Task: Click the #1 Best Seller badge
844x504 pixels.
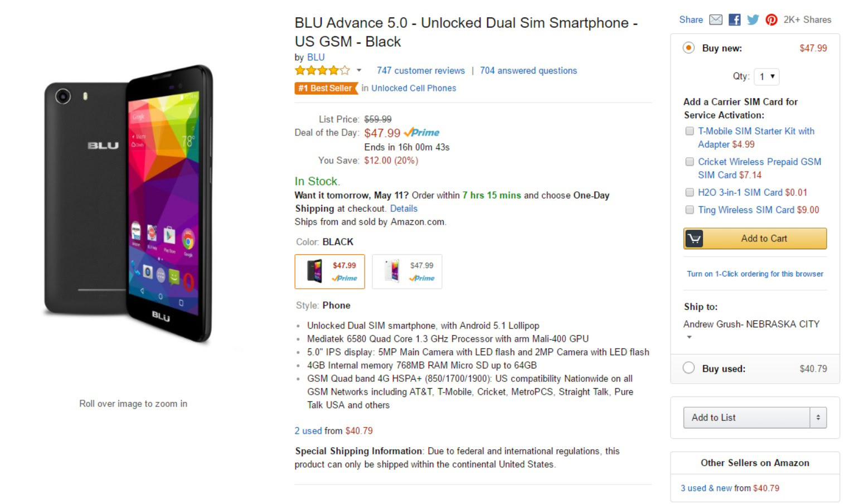Action: coord(325,88)
